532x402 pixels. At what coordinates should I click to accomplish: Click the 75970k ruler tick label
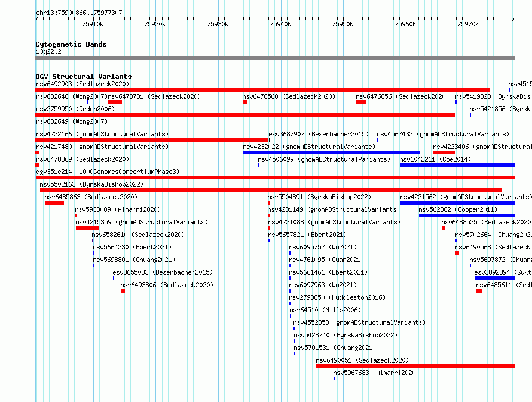tap(468, 24)
